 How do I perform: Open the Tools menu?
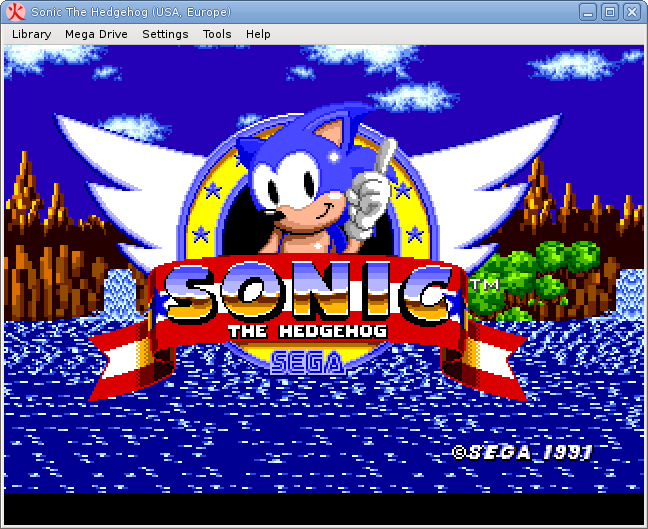click(x=217, y=34)
